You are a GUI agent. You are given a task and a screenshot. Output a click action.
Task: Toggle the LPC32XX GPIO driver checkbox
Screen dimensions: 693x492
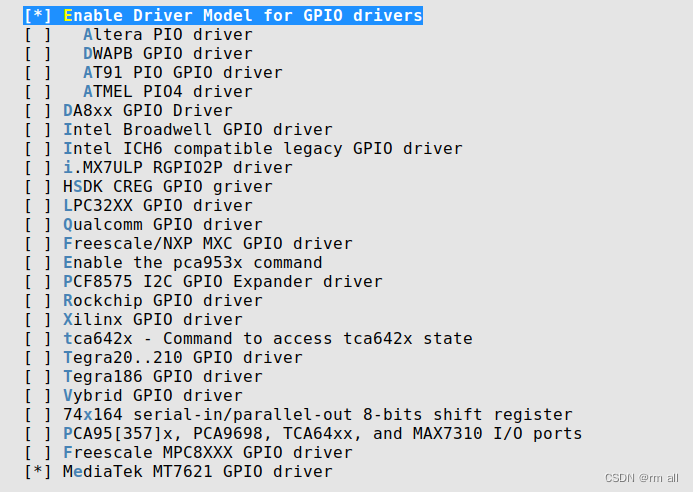point(38,206)
